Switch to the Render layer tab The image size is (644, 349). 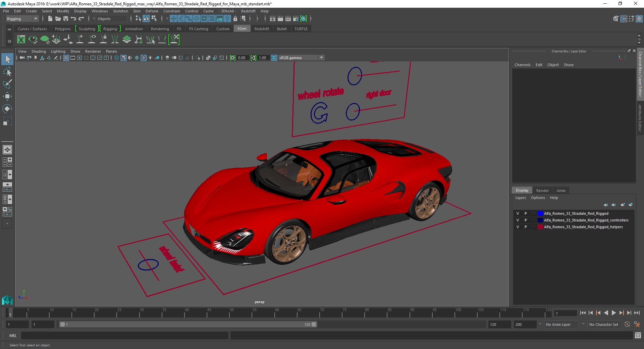pyautogui.click(x=542, y=191)
